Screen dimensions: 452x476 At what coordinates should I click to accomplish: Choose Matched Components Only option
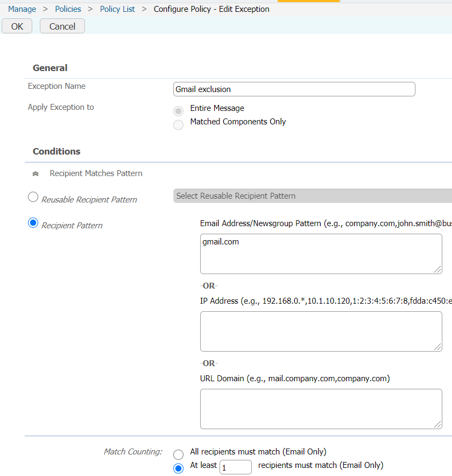(178, 125)
